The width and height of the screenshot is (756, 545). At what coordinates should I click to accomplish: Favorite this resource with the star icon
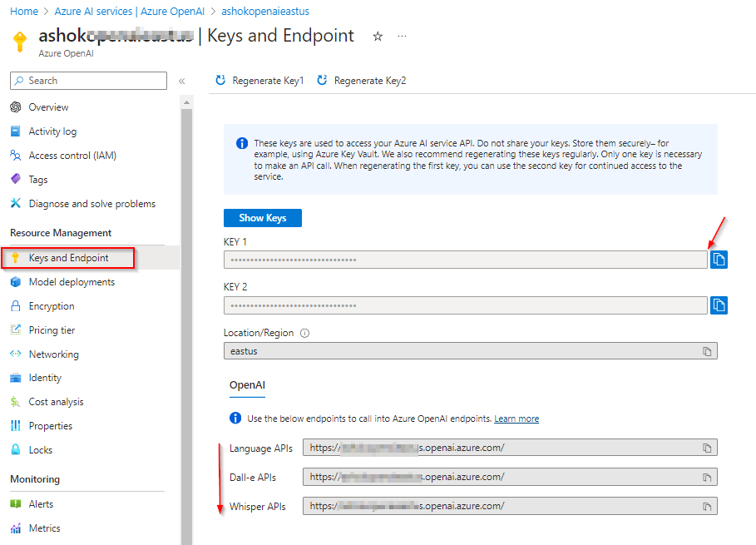378,37
